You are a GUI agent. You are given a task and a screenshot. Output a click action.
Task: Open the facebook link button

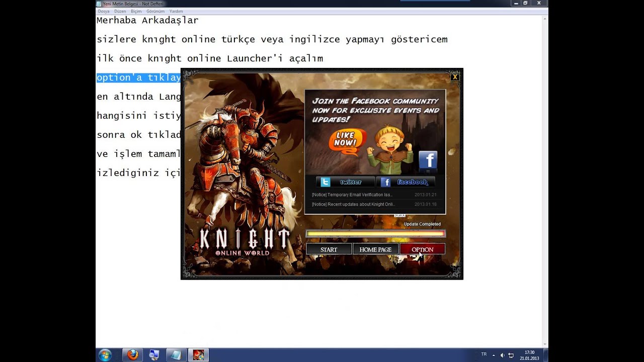coord(406,182)
